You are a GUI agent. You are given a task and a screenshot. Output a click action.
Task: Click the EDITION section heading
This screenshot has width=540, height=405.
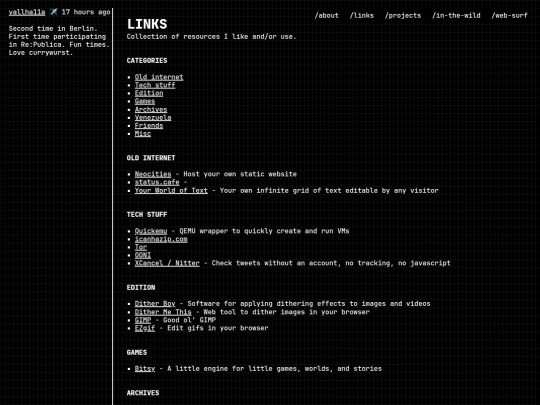point(141,288)
